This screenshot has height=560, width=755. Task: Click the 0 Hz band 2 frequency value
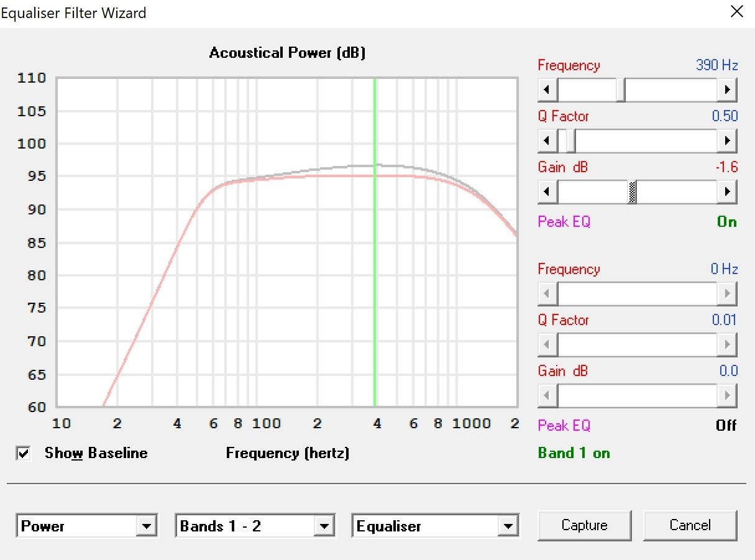724,269
